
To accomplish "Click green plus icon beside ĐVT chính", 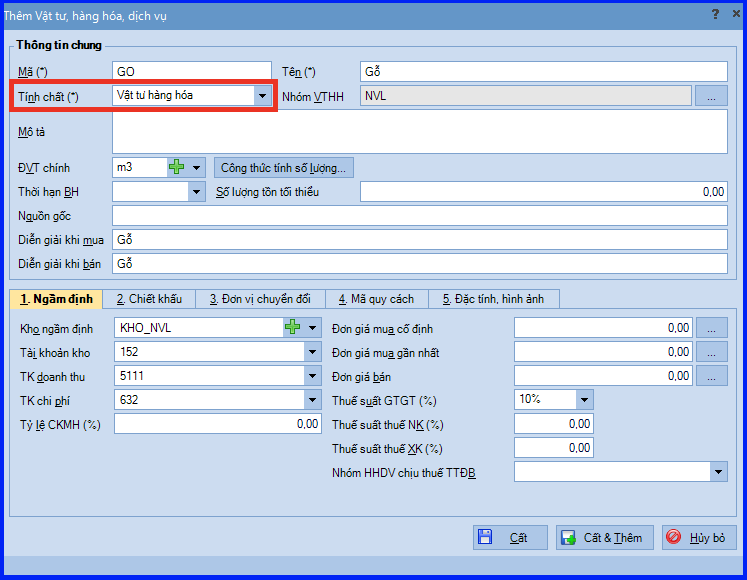I will [x=177, y=167].
